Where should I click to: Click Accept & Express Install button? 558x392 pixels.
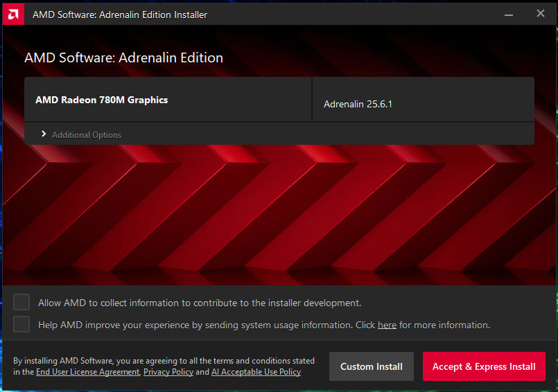point(484,366)
